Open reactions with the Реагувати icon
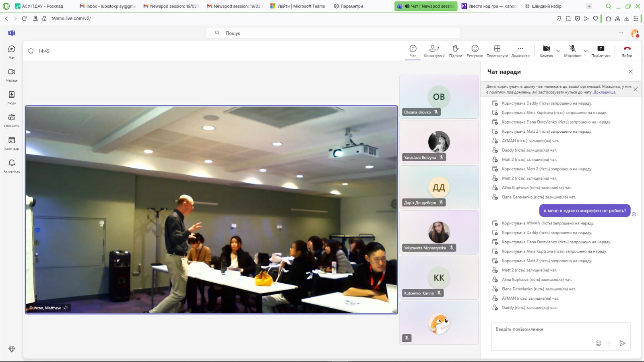Image resolution: width=644 pixels, height=362 pixels. pos(475,51)
